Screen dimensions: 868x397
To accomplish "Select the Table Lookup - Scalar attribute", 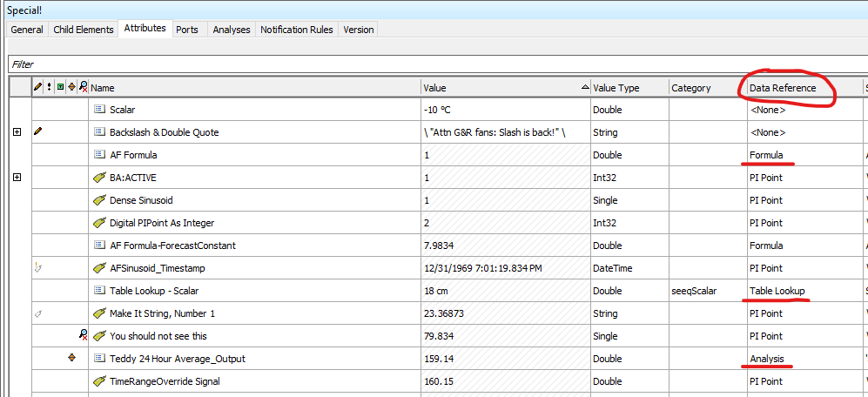I will pyautogui.click(x=159, y=291).
